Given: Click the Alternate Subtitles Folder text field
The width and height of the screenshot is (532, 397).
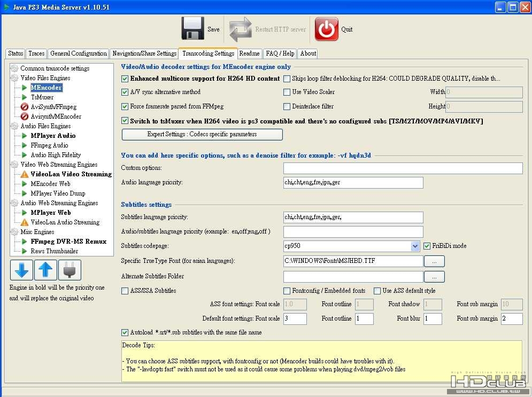Looking at the screenshot, I should [353, 277].
